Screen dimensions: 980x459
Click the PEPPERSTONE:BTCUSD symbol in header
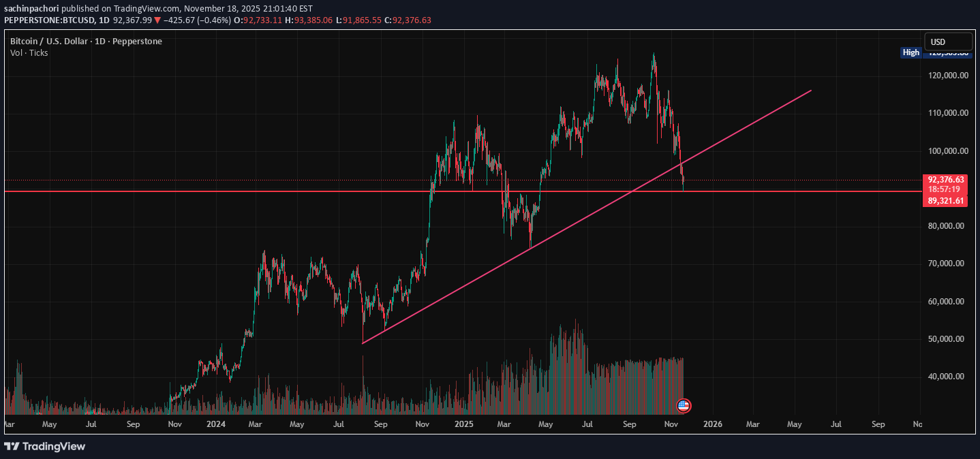[x=48, y=20]
